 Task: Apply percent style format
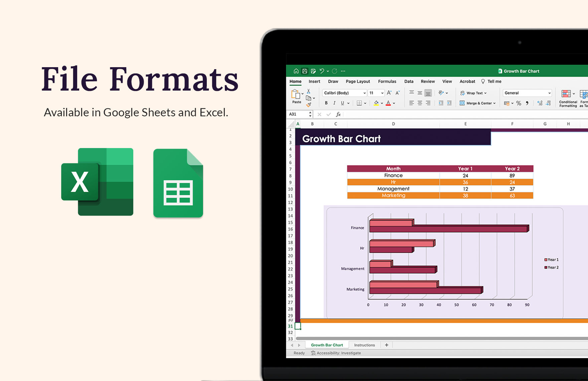coord(519,103)
